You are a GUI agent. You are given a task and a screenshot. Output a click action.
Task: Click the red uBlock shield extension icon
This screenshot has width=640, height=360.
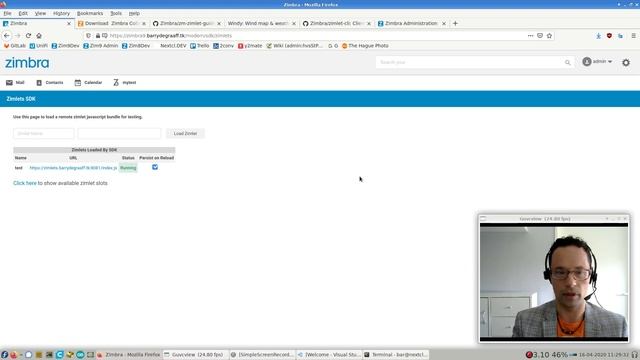pos(609,36)
